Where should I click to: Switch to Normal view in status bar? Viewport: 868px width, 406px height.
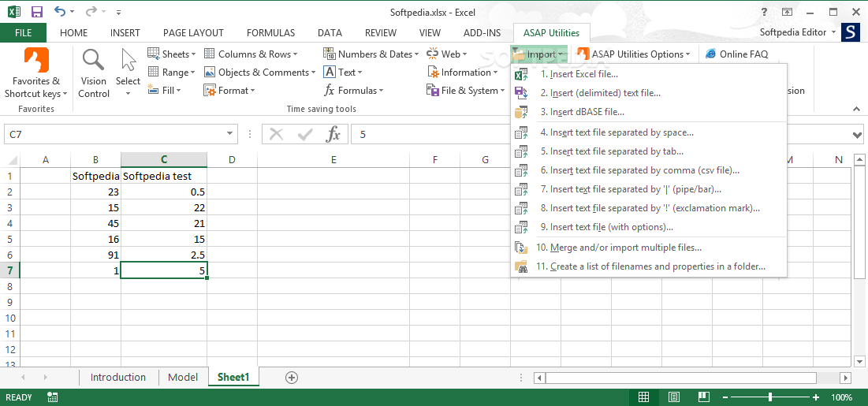(643, 397)
